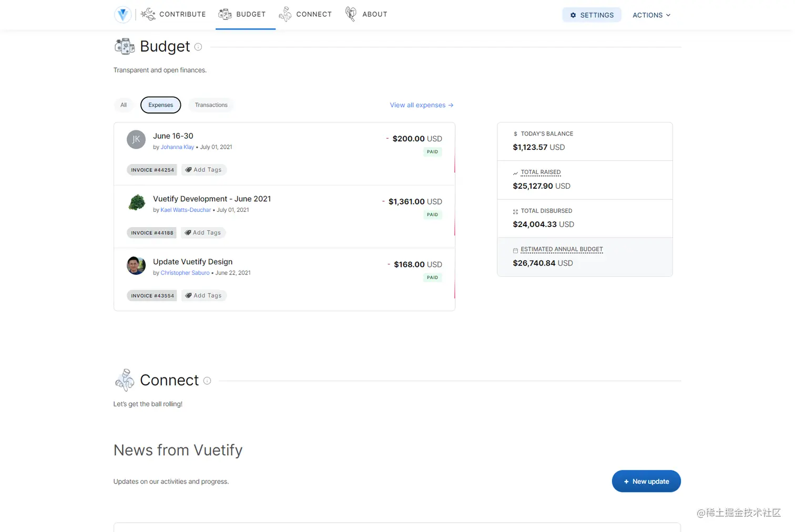This screenshot has height=532, width=795.
Task: Click the $25,127.90 USD raised value
Action: (542, 186)
